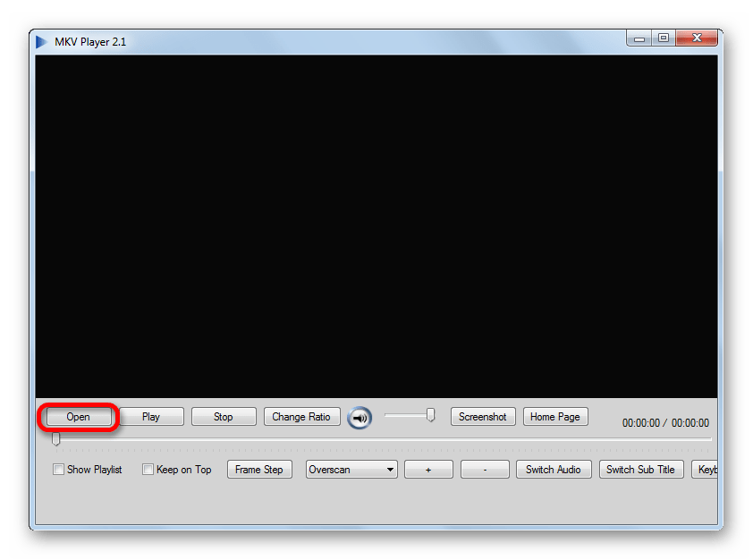
Task: Click the plus overscan button
Action: pos(428,470)
